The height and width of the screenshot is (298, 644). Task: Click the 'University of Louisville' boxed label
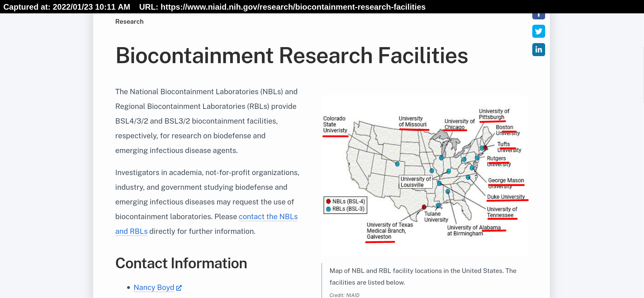tap(416, 182)
